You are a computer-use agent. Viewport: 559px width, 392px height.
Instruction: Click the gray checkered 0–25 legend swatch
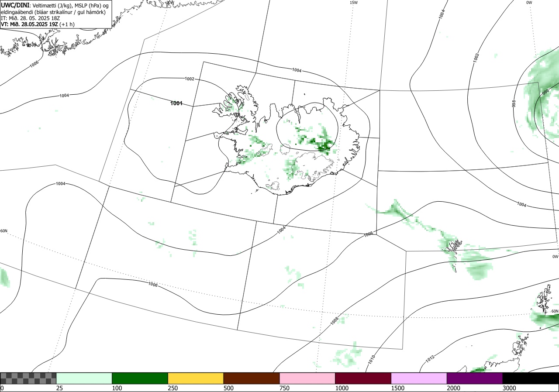click(28, 378)
